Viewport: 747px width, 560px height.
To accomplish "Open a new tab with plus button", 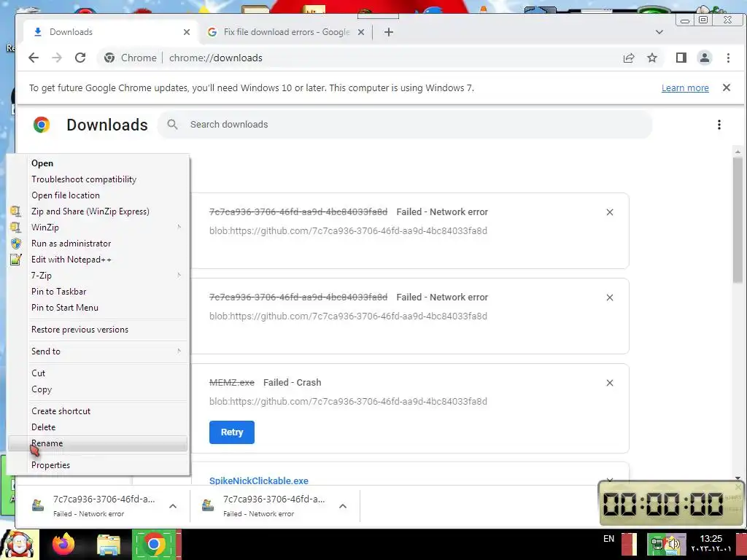I will coord(389,32).
